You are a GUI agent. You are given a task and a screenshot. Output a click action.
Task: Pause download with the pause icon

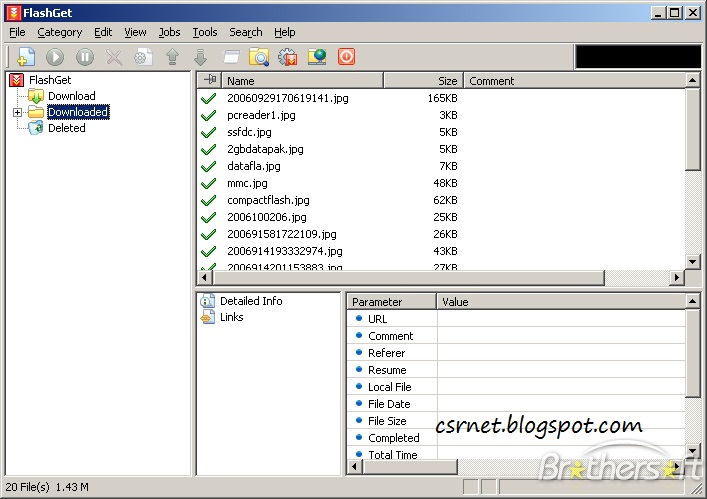pyautogui.click(x=85, y=57)
